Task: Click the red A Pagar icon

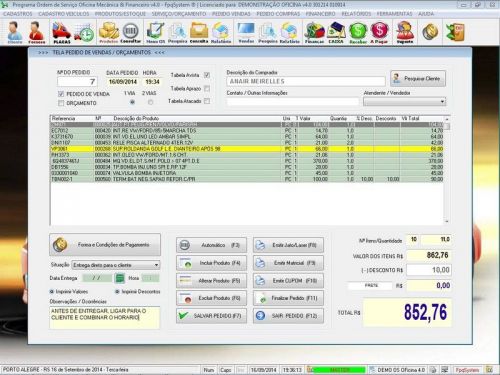Action: click(x=379, y=32)
